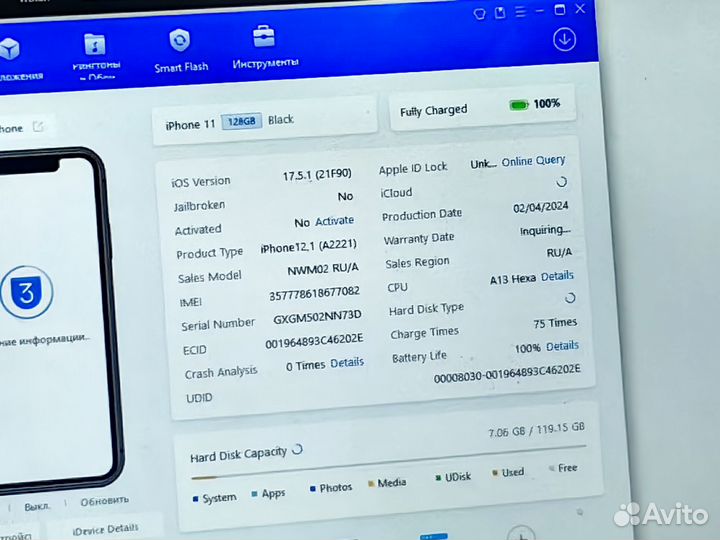Click the Jailbroken No value
The image size is (720, 540).
(345, 197)
